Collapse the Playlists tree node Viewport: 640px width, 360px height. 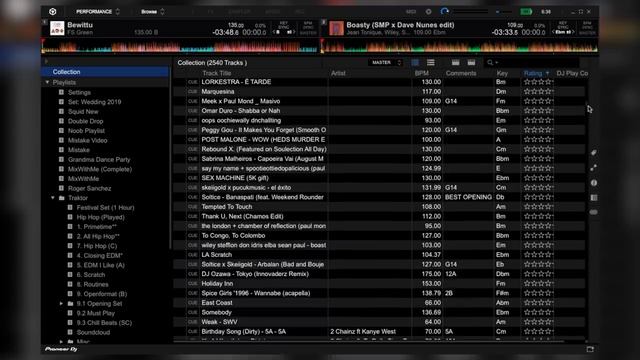pyautogui.click(x=47, y=82)
